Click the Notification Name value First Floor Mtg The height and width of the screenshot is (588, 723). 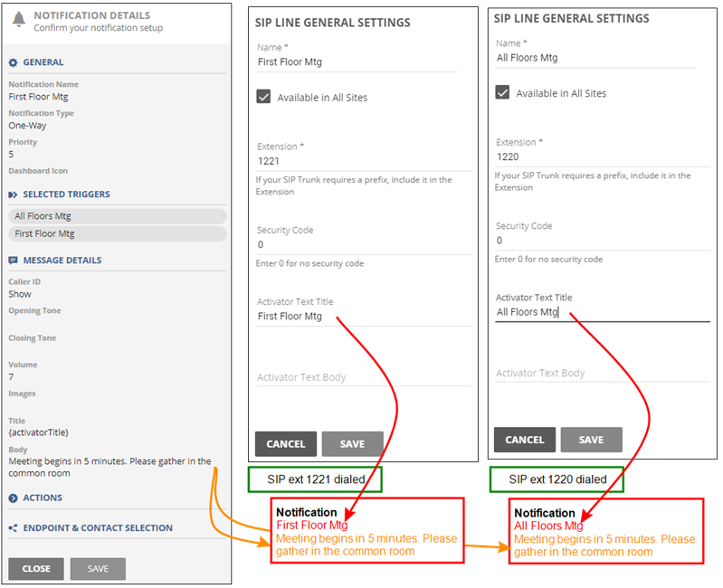38,97
